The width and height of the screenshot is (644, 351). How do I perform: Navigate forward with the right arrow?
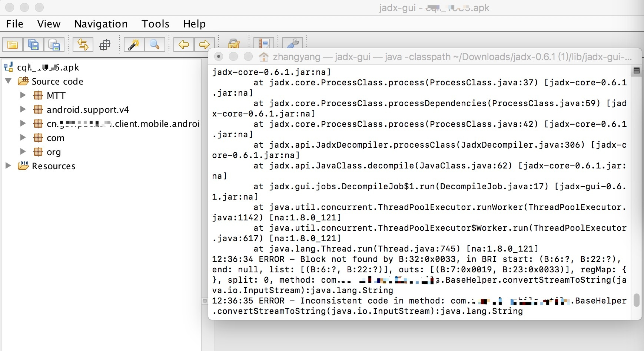pyautogui.click(x=204, y=45)
